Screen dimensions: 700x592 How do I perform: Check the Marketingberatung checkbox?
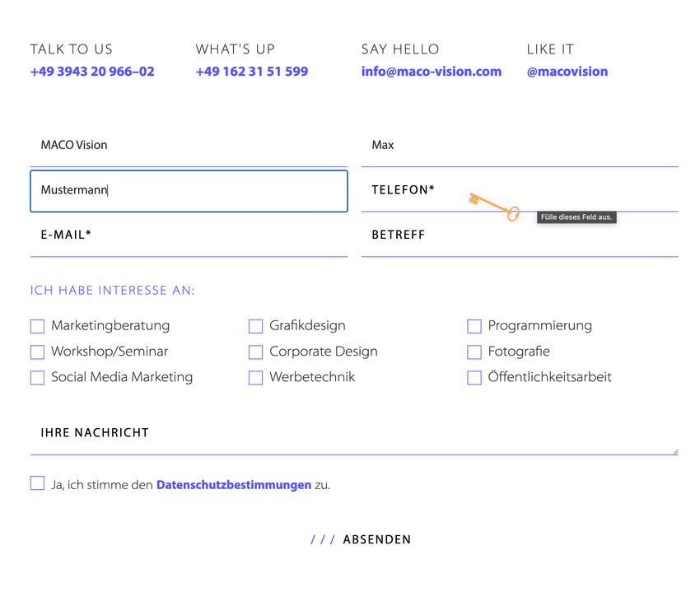(37, 326)
